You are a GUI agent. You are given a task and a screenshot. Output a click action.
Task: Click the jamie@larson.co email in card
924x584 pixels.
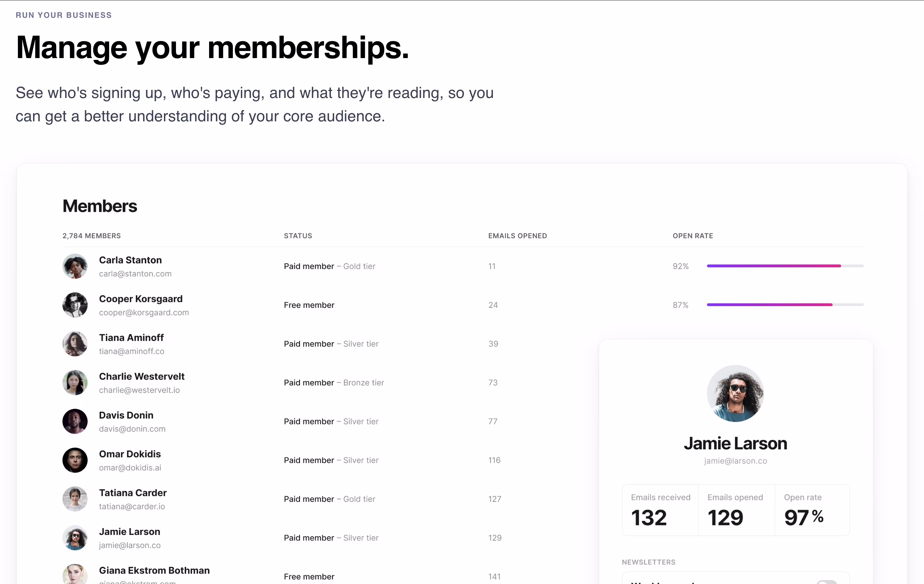[735, 461]
